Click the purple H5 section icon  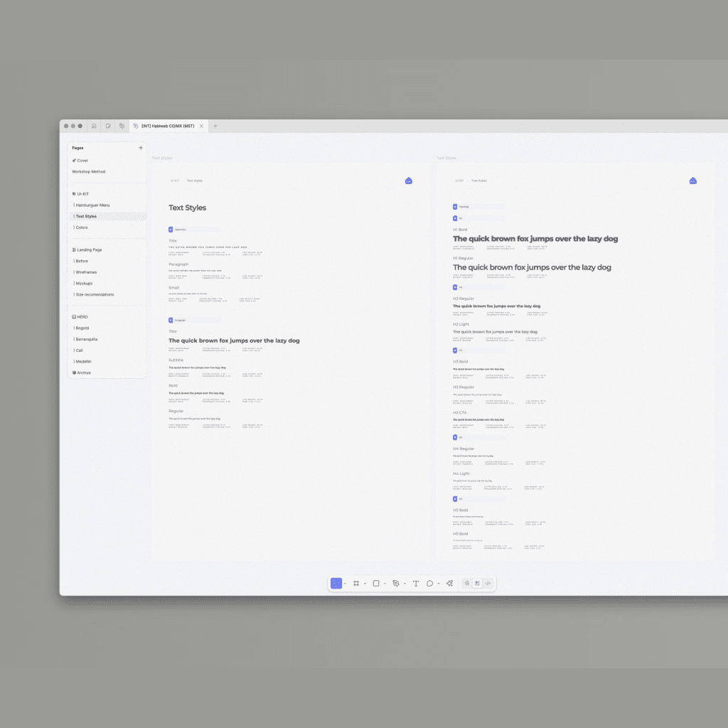(x=455, y=499)
